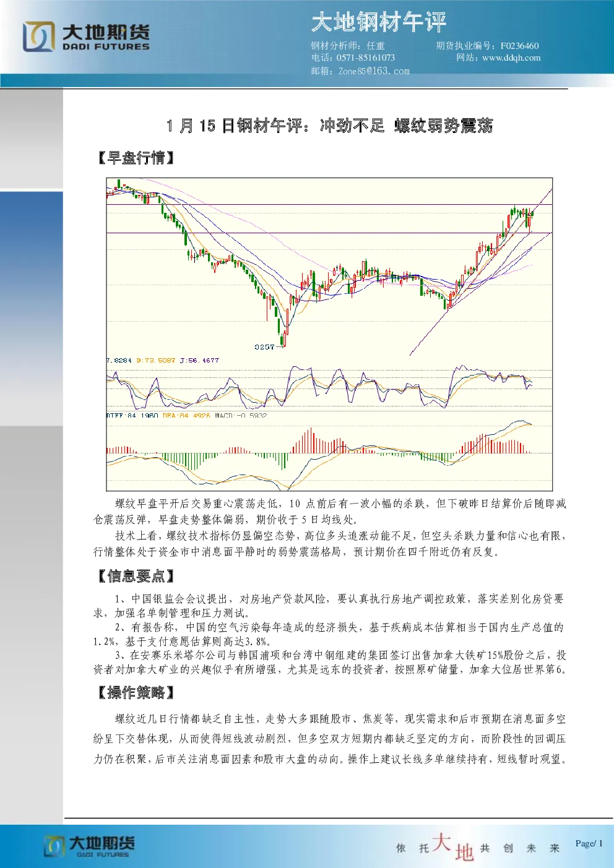This screenshot has height=868, width=614.
Task: Select the header title 大地钢材午评
Action: (379, 23)
